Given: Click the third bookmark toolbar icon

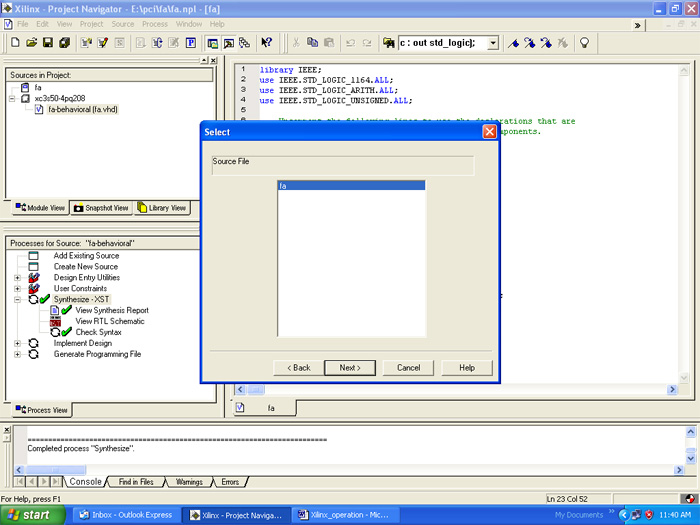Looking at the screenshot, I should tap(546, 43).
